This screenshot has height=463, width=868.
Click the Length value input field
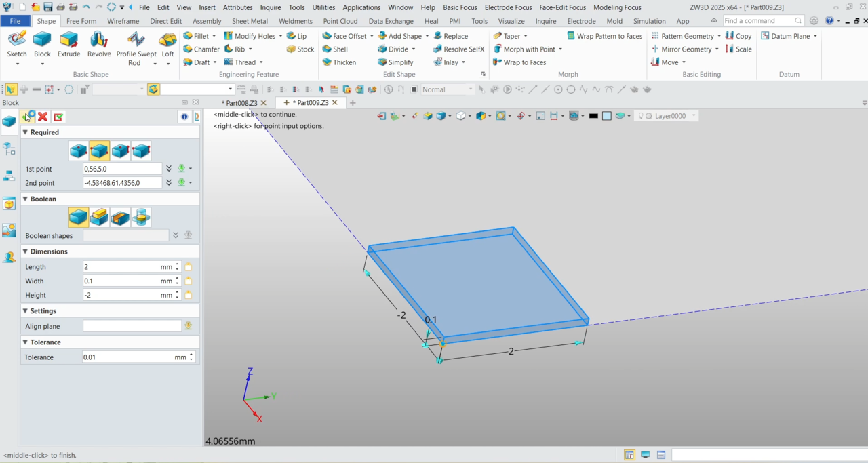pyautogui.click(x=121, y=267)
